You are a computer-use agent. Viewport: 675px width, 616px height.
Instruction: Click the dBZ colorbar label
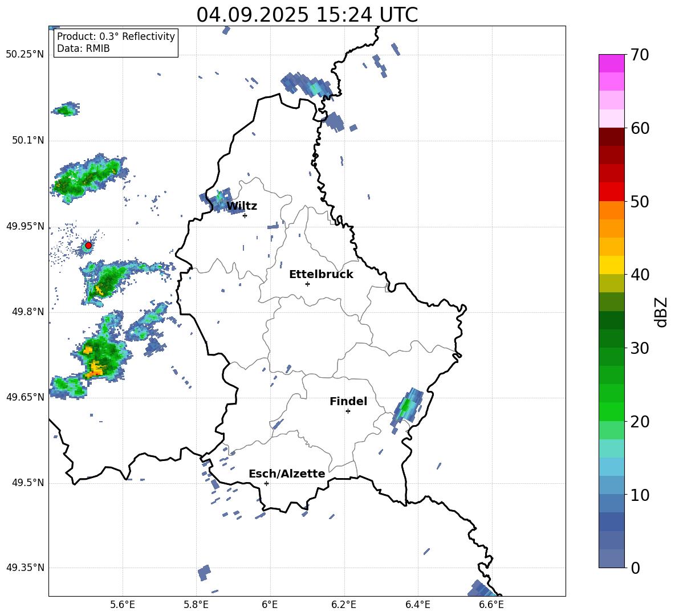[x=661, y=312]
